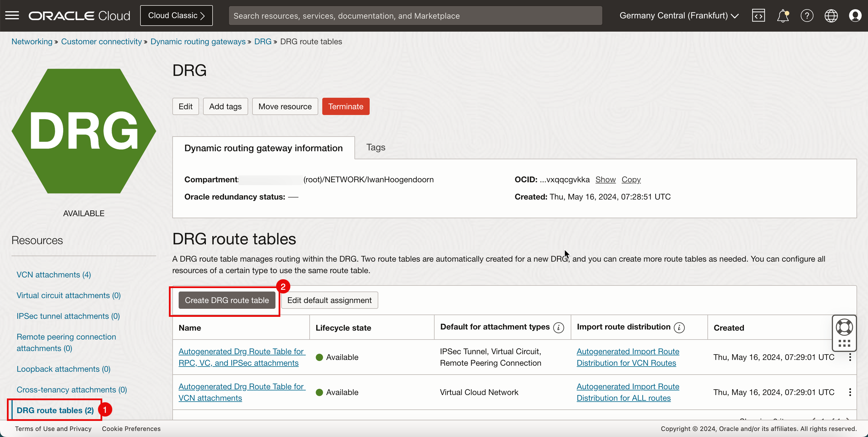This screenshot has height=437, width=868.
Task: Click the help question mark icon
Action: [807, 15]
